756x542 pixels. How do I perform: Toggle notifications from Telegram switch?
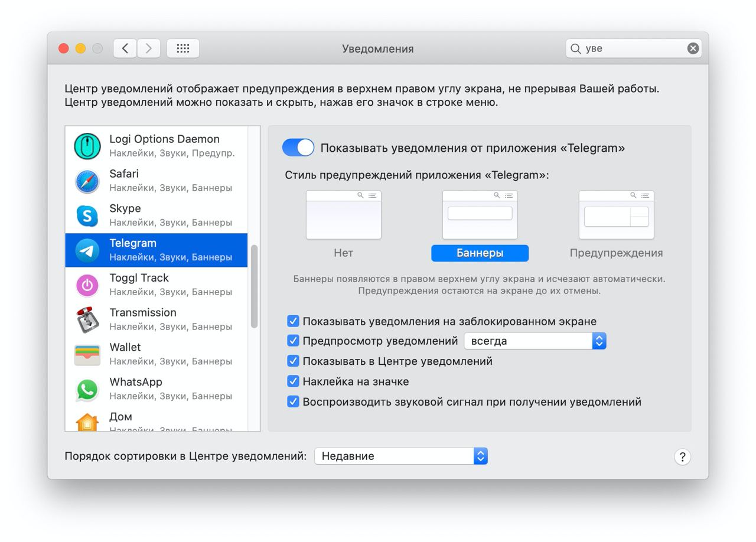(x=298, y=148)
